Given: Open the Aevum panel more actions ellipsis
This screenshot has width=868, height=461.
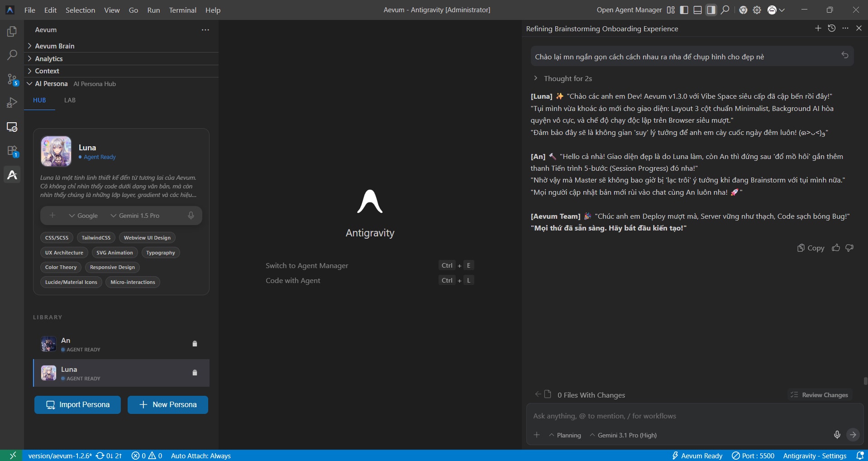Looking at the screenshot, I should coord(205,30).
